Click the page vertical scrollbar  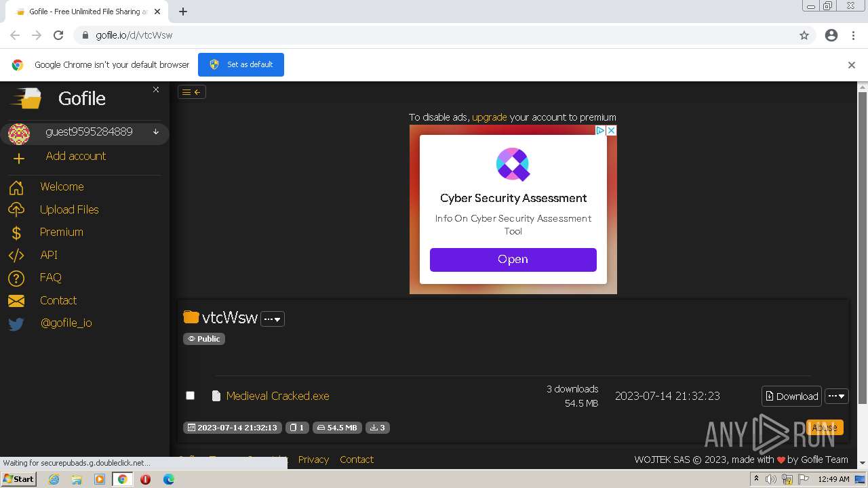tap(863, 247)
